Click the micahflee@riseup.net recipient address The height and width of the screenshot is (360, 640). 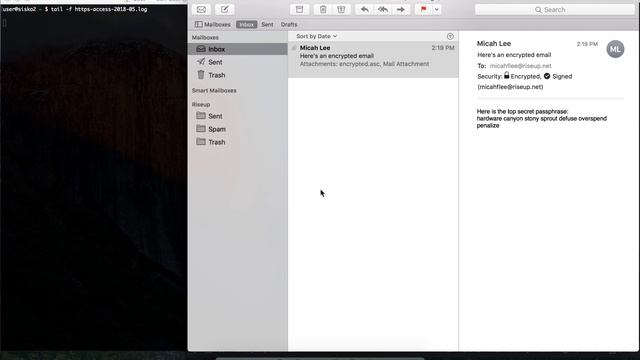520,66
